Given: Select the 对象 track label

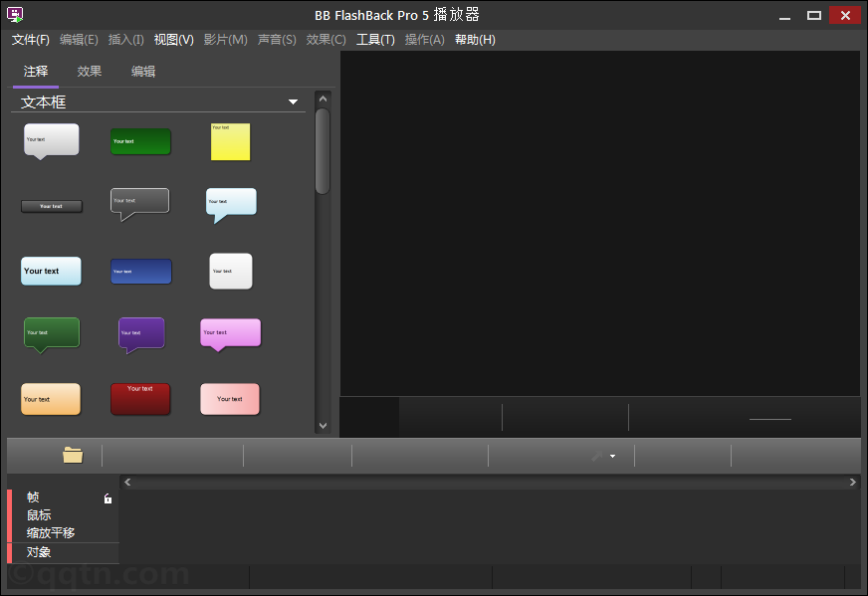Looking at the screenshot, I should [x=39, y=552].
